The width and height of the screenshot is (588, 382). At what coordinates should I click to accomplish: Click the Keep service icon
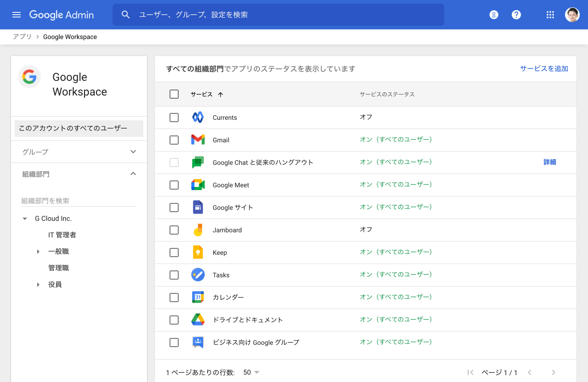pyautogui.click(x=198, y=253)
